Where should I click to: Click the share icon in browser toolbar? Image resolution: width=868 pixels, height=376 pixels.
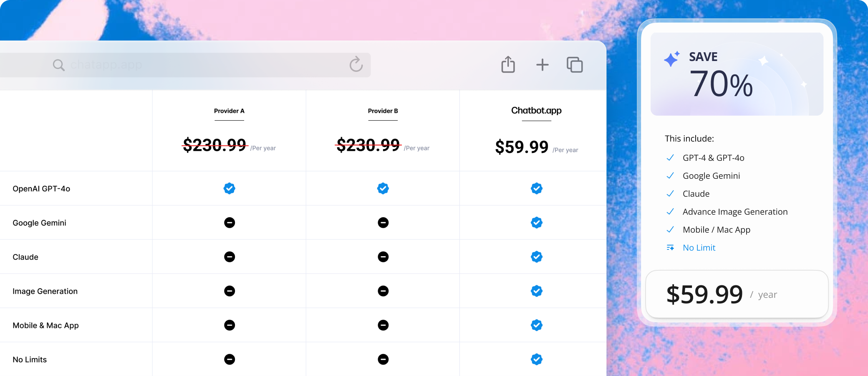tap(508, 65)
